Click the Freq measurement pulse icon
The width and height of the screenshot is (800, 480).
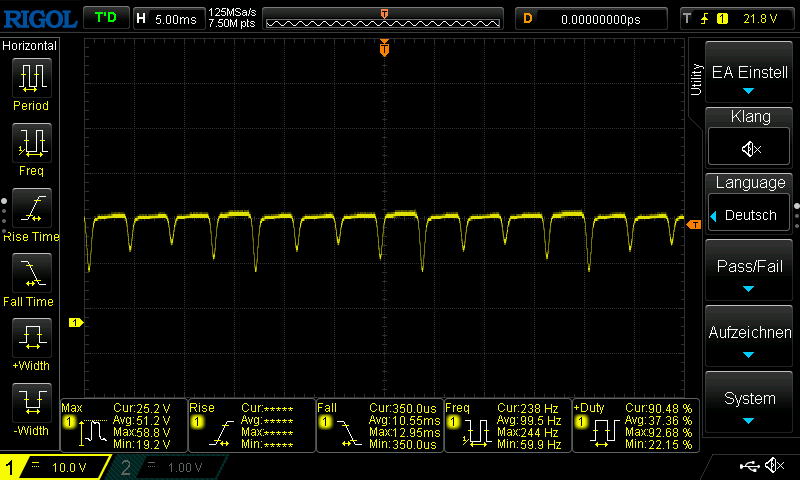tap(477, 433)
